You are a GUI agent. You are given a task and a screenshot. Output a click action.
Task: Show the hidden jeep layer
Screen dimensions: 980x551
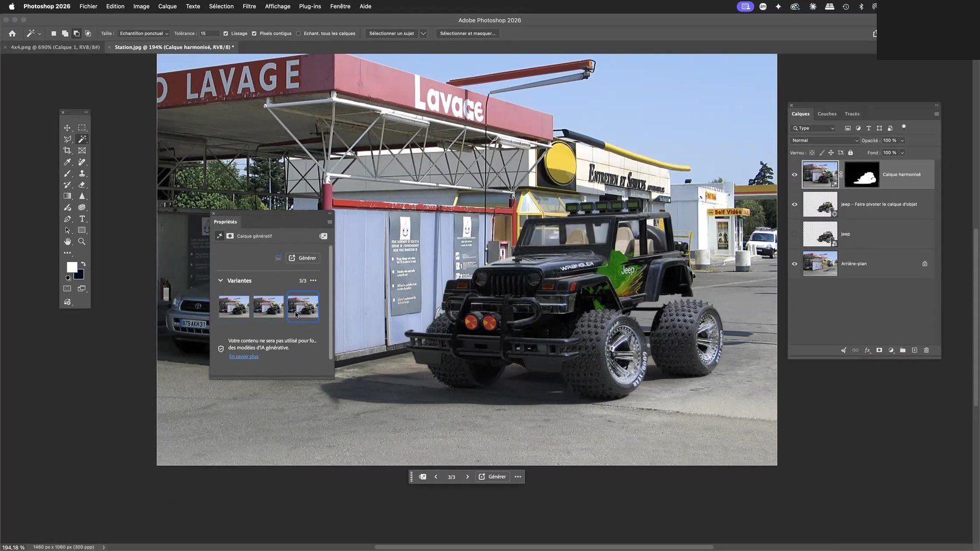tap(795, 234)
